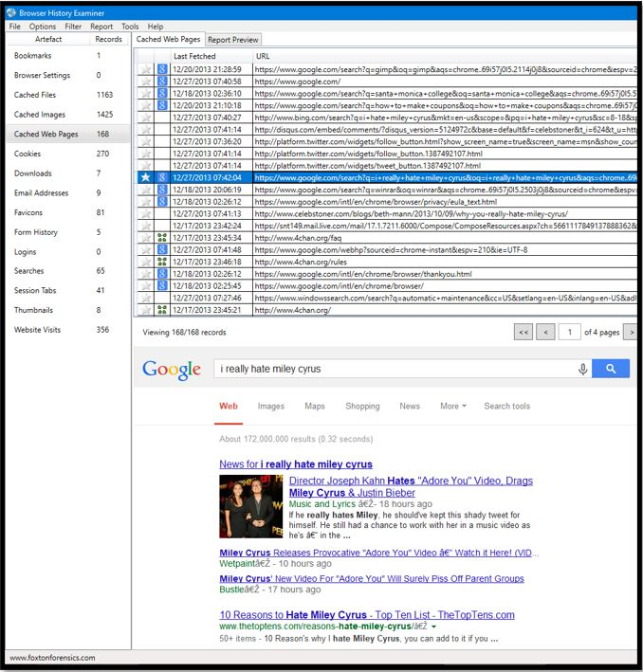
Task: Select the Email Addresses artefact
Action: point(67,192)
